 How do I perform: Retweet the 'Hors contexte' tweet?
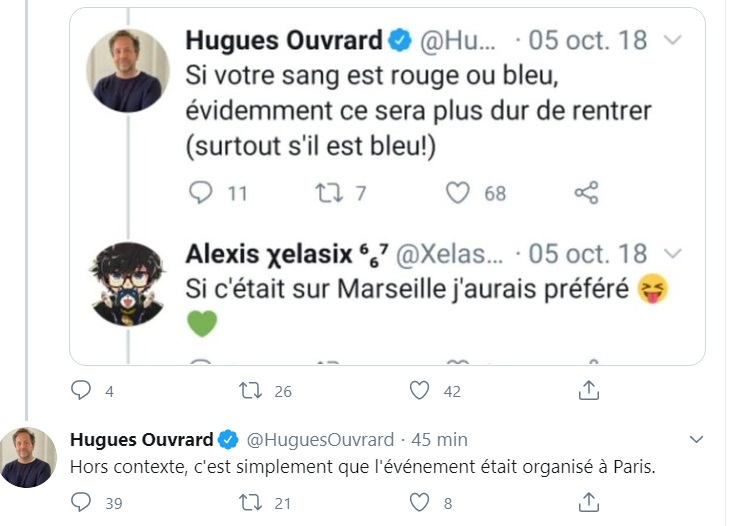249,502
